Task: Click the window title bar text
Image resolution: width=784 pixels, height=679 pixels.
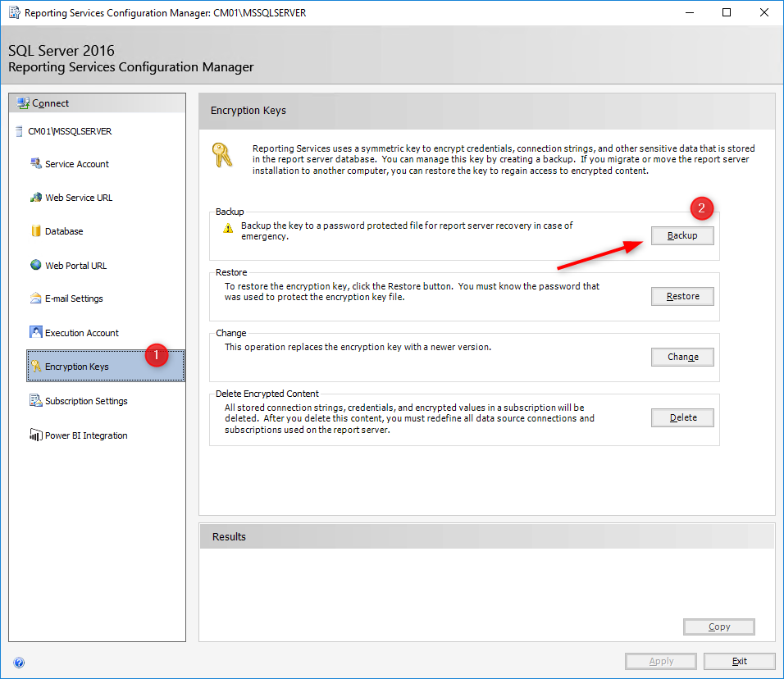Action: point(165,13)
